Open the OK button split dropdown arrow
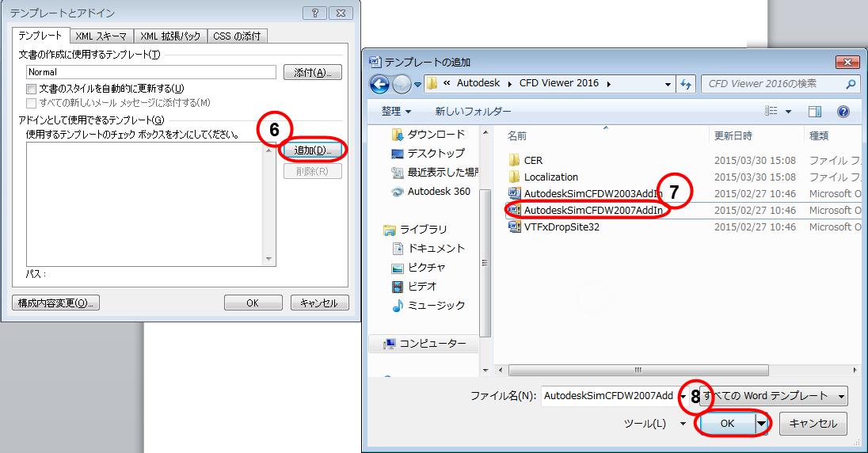868x453 pixels. 762,424
